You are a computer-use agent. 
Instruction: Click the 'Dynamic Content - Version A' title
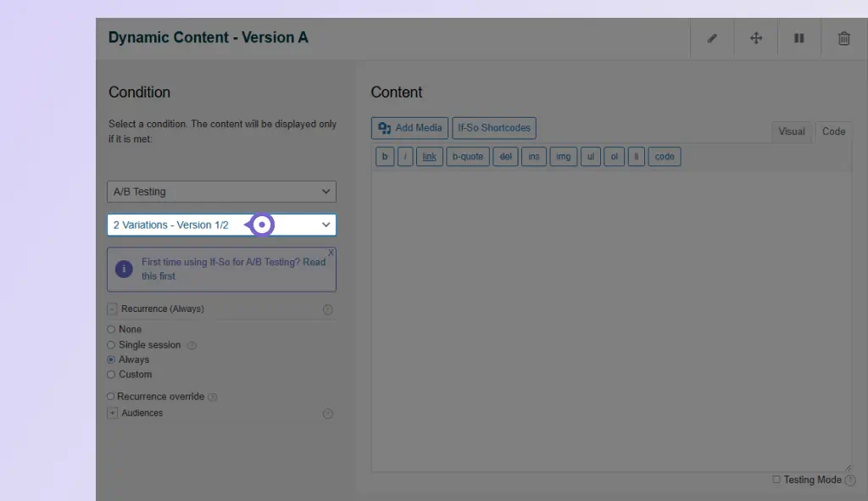point(209,37)
